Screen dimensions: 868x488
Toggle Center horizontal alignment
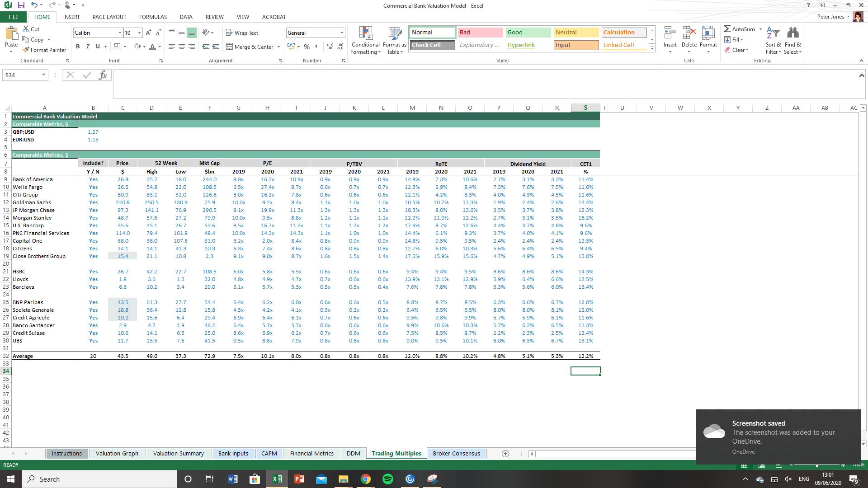pos(181,47)
